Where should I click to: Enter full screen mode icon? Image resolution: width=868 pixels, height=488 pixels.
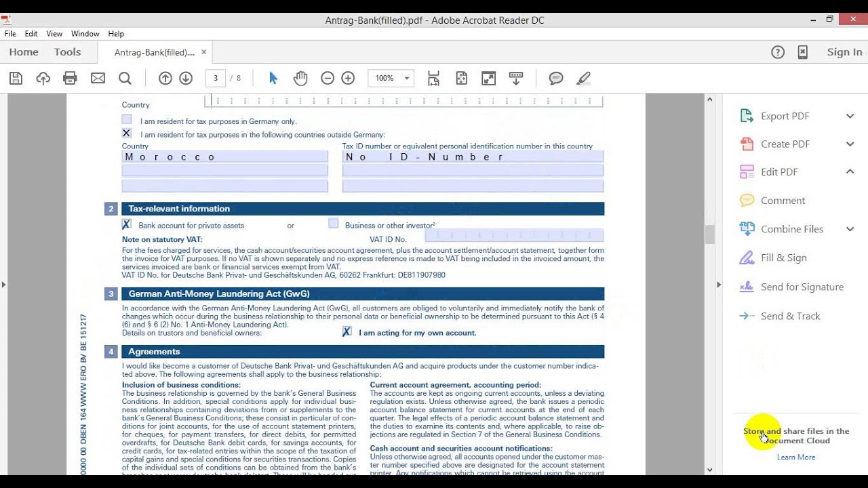pos(488,79)
